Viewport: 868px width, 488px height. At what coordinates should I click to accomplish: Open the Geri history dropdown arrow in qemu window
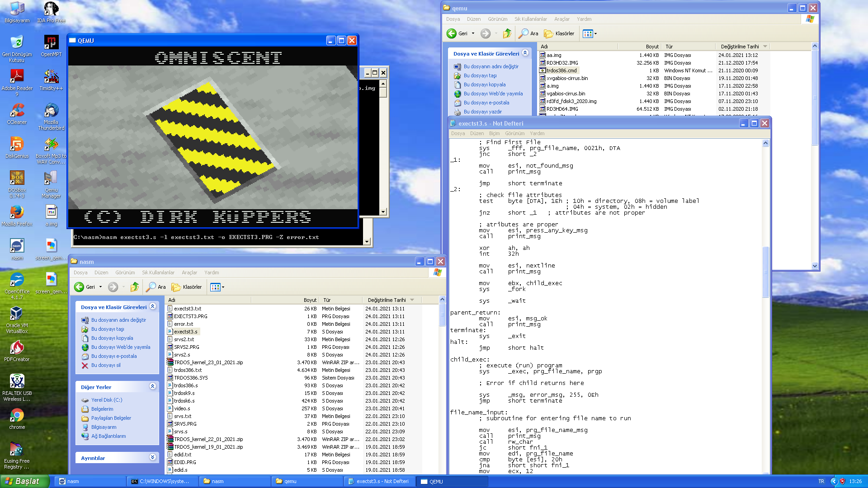coord(473,33)
